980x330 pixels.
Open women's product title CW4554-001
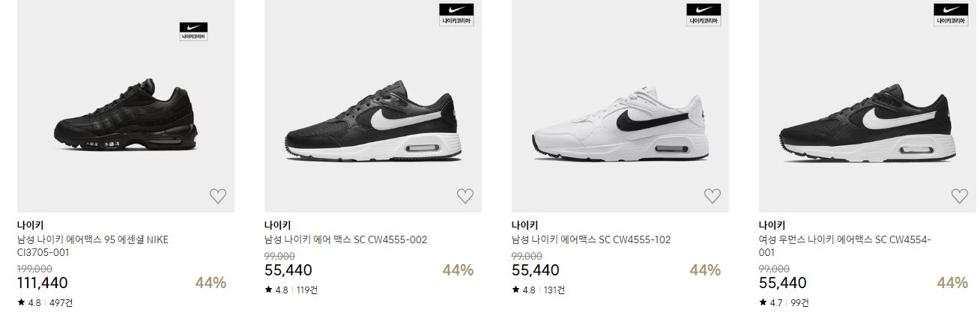click(844, 246)
